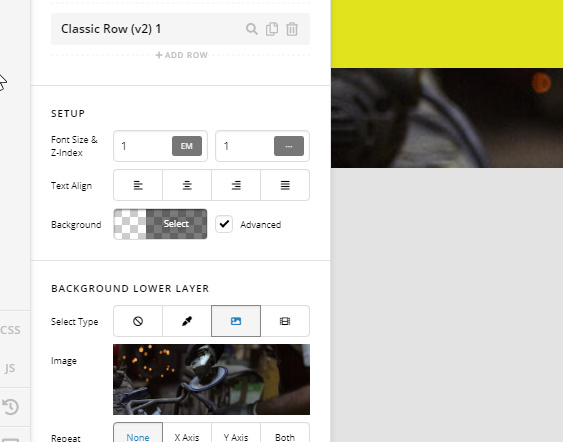Viewport: 563px width, 442px height.
Task: Uncheck the Advanced background checkbox
Action: 224,224
